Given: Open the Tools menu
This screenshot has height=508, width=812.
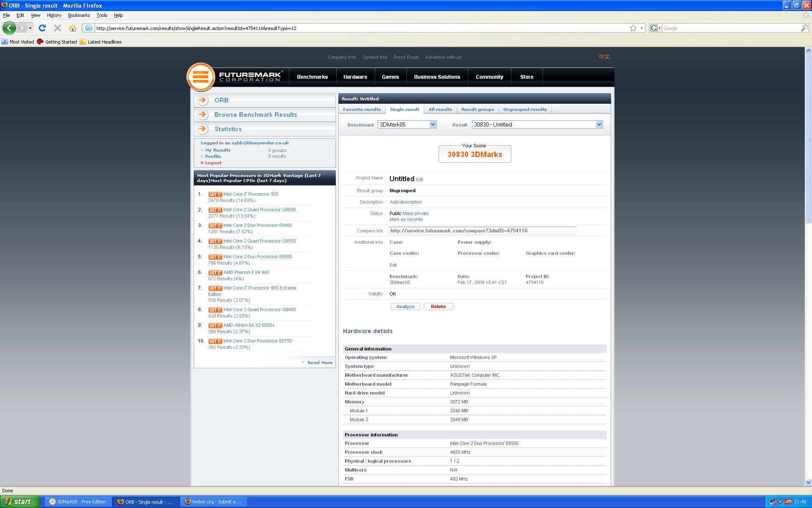Looking at the screenshot, I should coord(102,15).
